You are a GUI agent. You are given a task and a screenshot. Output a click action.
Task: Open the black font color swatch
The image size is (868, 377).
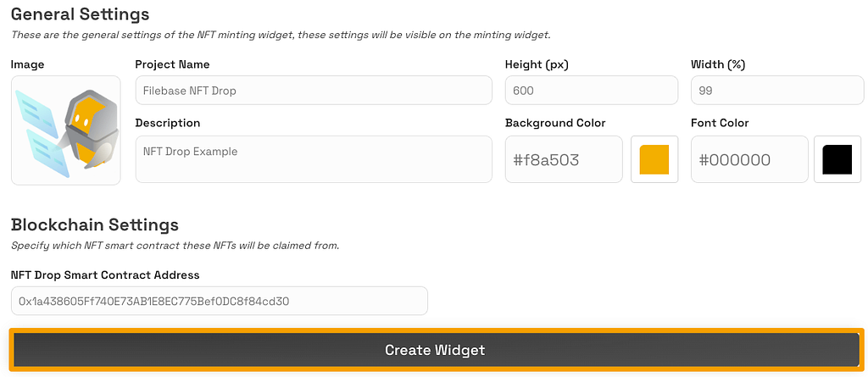pos(837,159)
